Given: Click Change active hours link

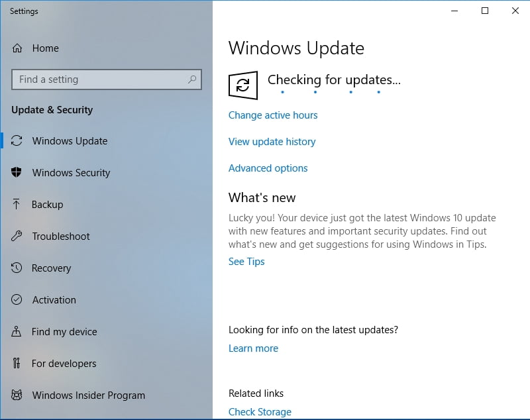Looking at the screenshot, I should (x=273, y=115).
